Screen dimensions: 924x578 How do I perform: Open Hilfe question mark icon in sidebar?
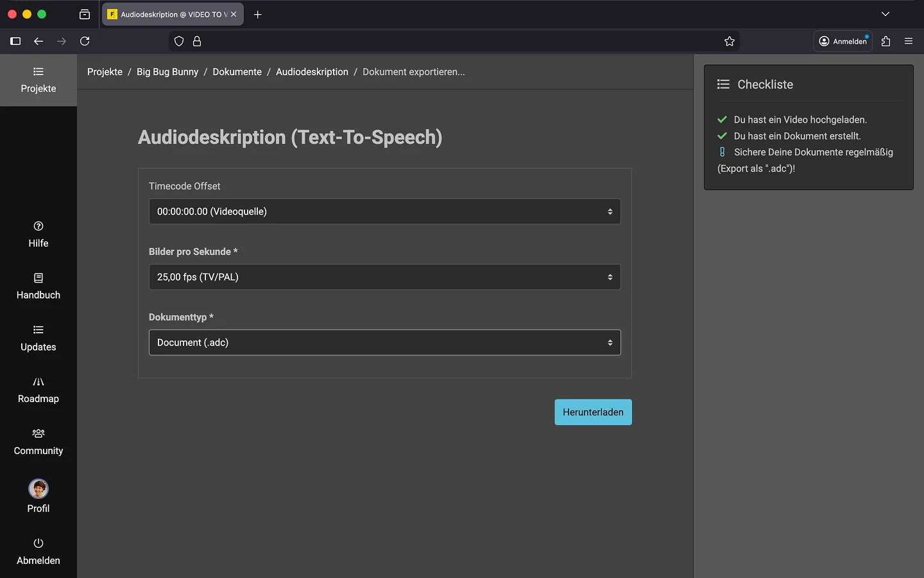point(38,226)
